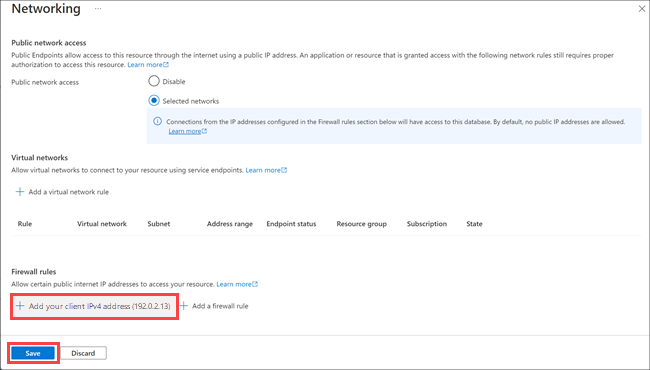Screen dimensions: 650x370
Task: Open Learn more link in the info banner
Action: coord(187,131)
